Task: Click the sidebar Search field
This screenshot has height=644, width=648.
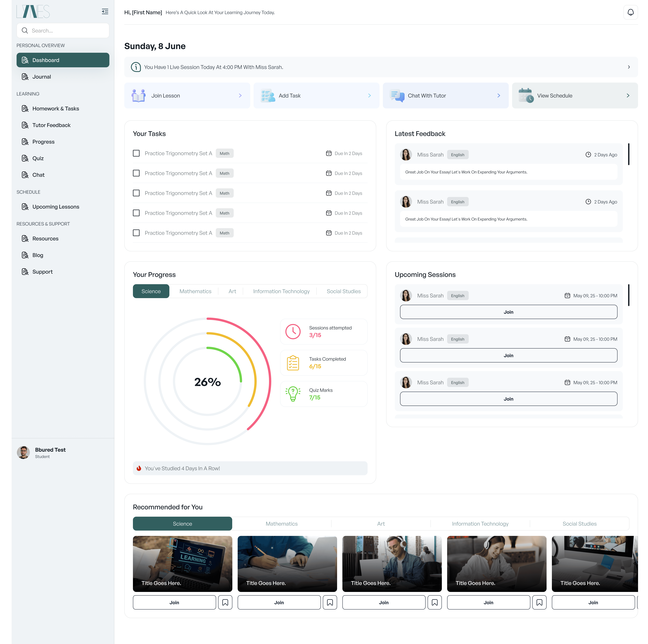Action: click(63, 31)
